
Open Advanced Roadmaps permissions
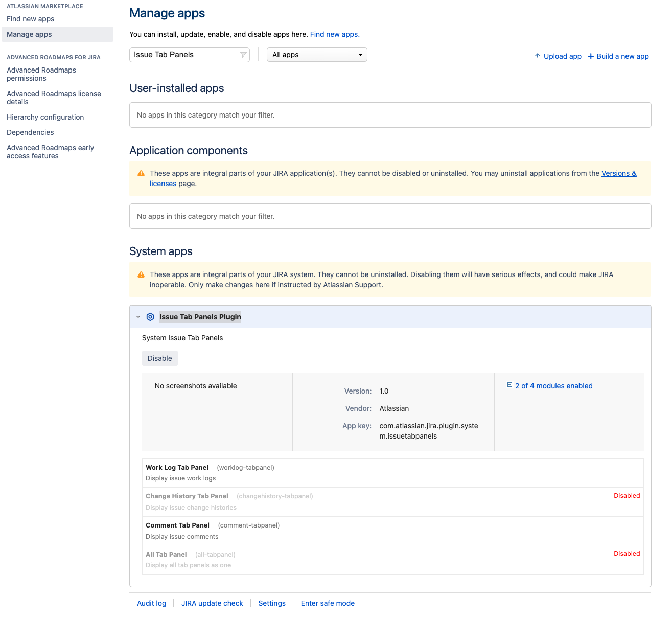pyautogui.click(x=41, y=74)
